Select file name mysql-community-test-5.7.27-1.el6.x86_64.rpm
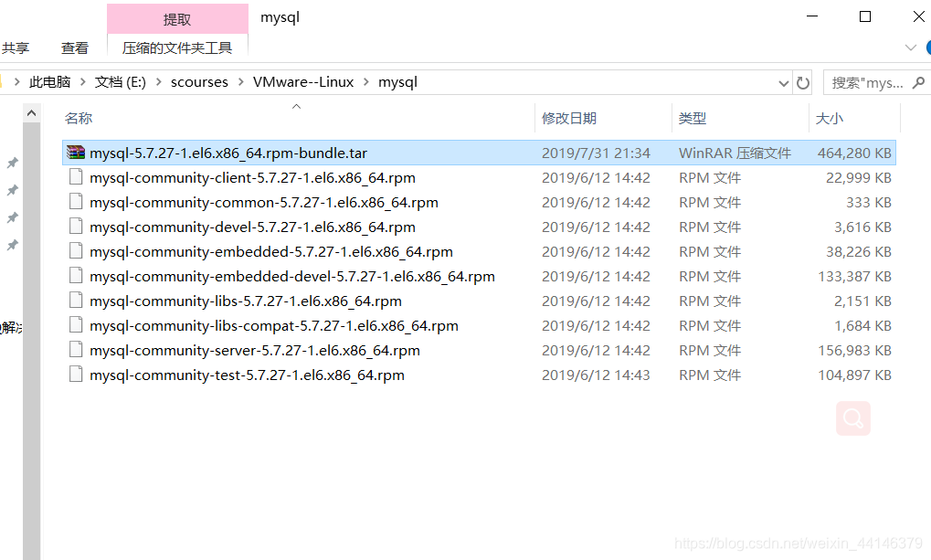This screenshot has height=560, width=931. pyautogui.click(x=247, y=375)
